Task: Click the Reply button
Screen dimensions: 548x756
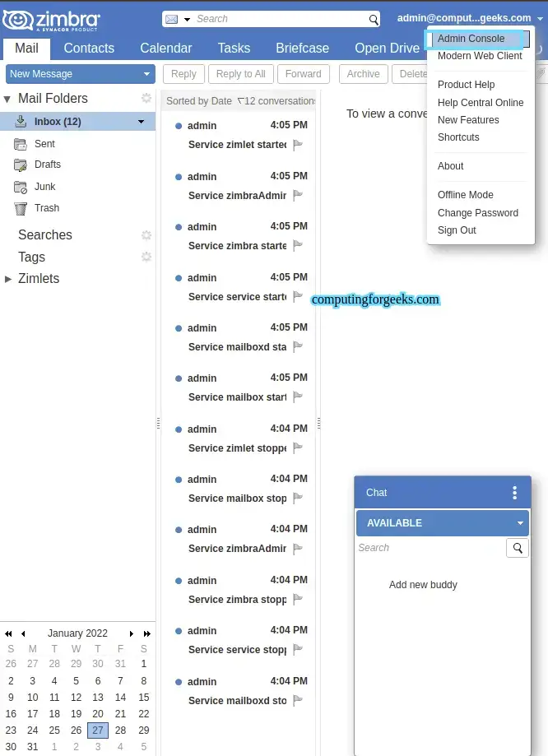Action: 183,74
